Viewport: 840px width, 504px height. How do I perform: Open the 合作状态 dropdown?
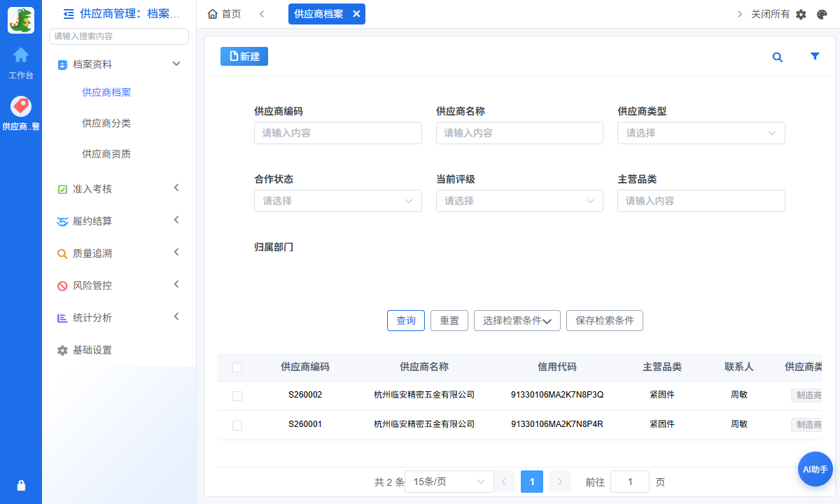coord(338,201)
